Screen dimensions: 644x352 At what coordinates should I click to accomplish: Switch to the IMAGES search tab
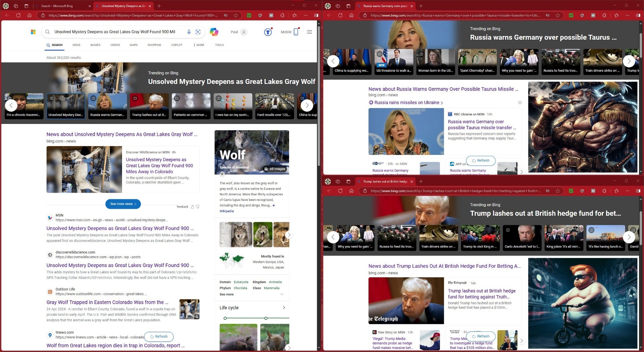95,45
